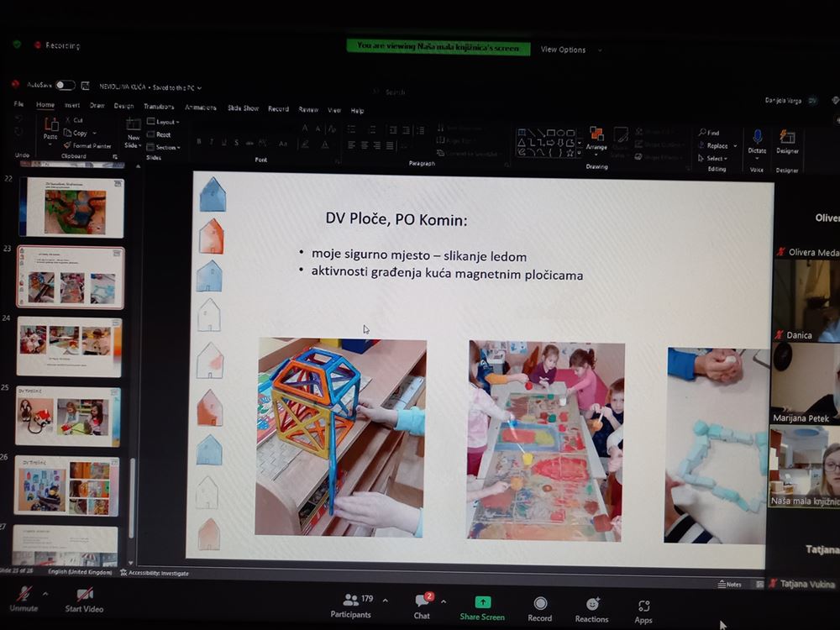Open the arrow beside Participants
The width and height of the screenshot is (840, 630).
(x=386, y=601)
